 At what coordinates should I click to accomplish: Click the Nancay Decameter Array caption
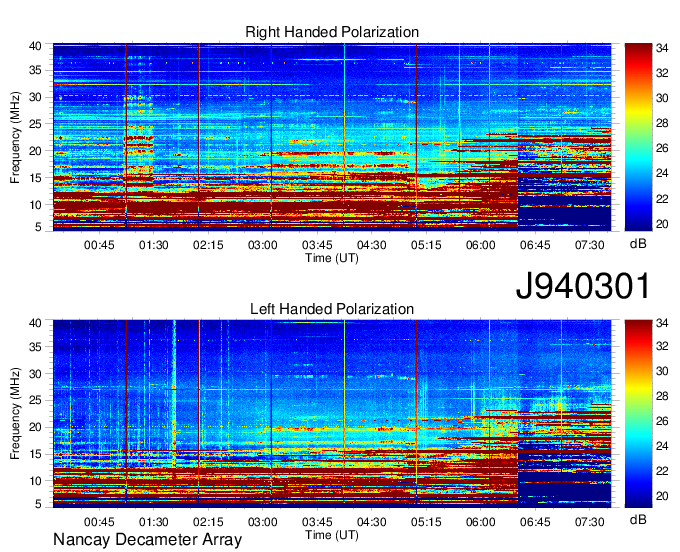pos(147,540)
